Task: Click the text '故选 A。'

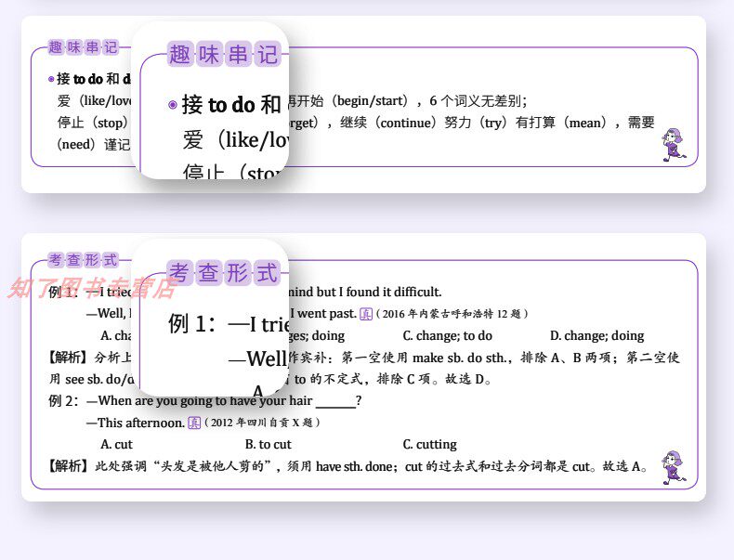Action: 625,466
